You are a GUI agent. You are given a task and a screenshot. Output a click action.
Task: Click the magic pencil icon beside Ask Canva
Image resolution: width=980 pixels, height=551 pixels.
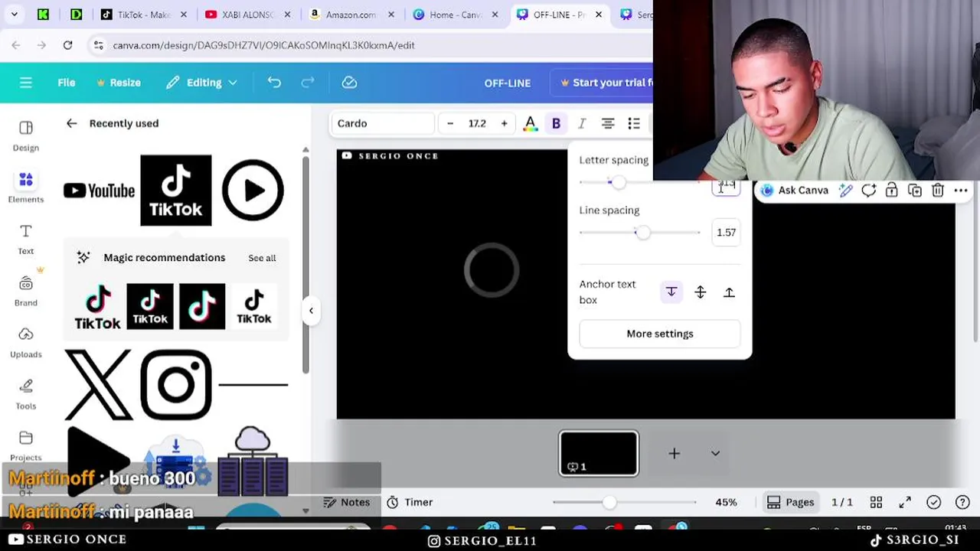(x=845, y=191)
